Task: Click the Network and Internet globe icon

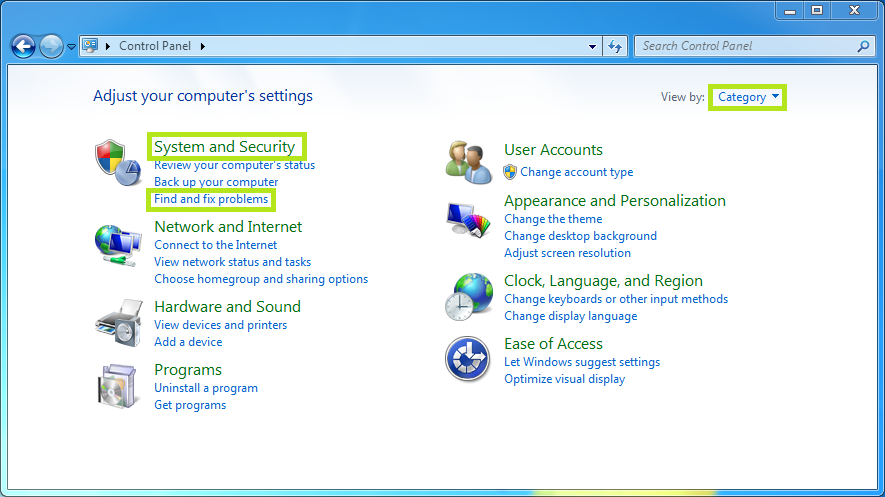Action: pos(117,245)
